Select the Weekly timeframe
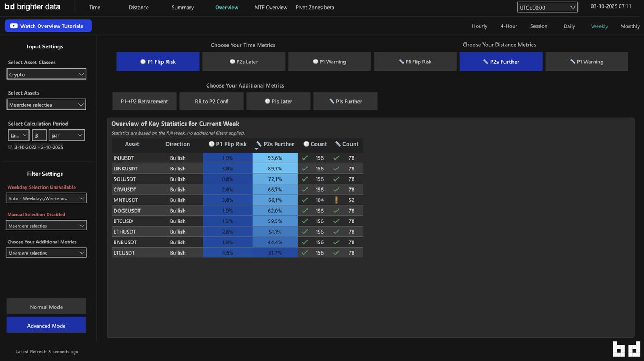 [599, 26]
